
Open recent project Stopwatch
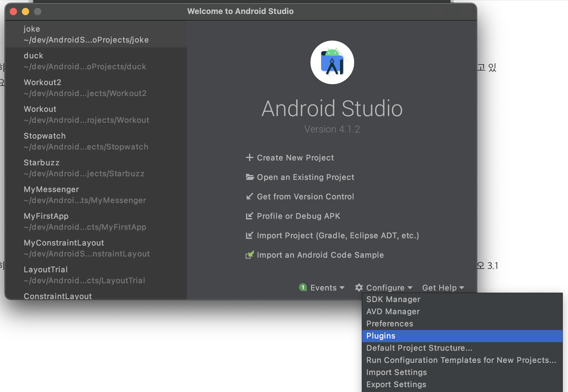pos(96,141)
